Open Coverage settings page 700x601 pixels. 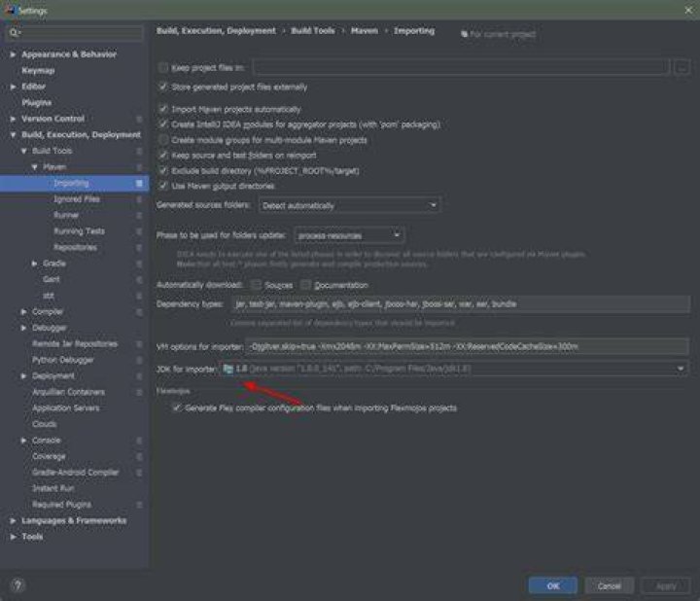point(50,456)
